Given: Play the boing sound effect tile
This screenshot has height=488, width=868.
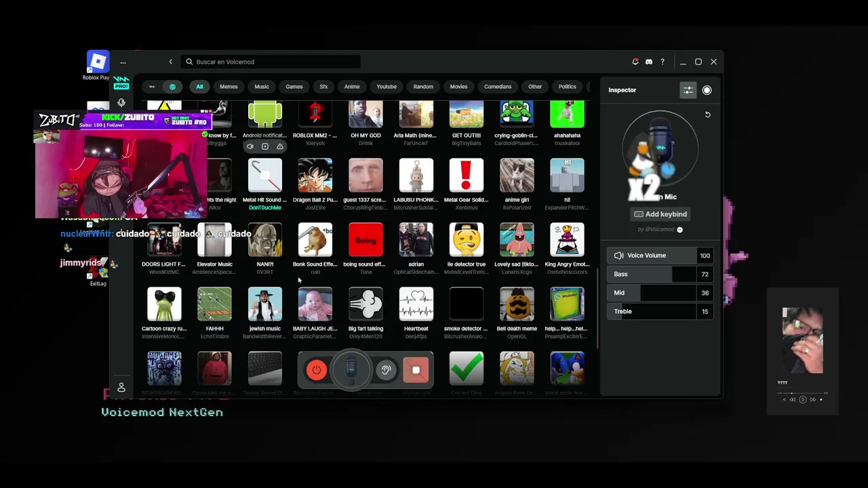Looking at the screenshot, I should click(366, 240).
